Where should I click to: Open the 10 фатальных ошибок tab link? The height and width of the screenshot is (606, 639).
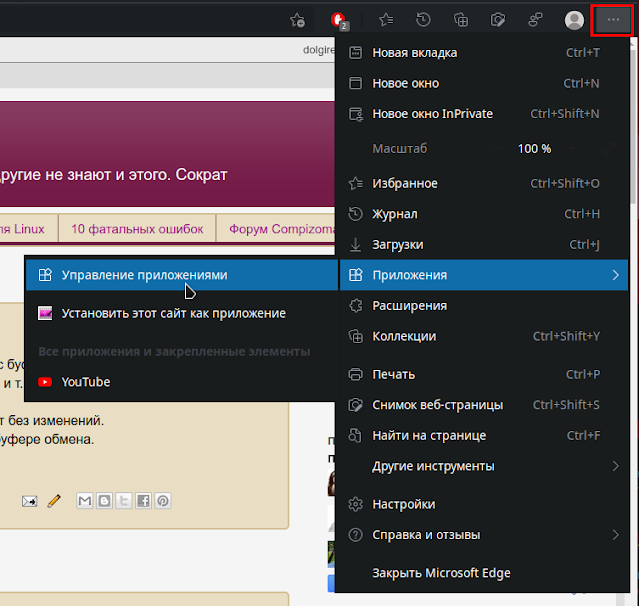point(137,229)
